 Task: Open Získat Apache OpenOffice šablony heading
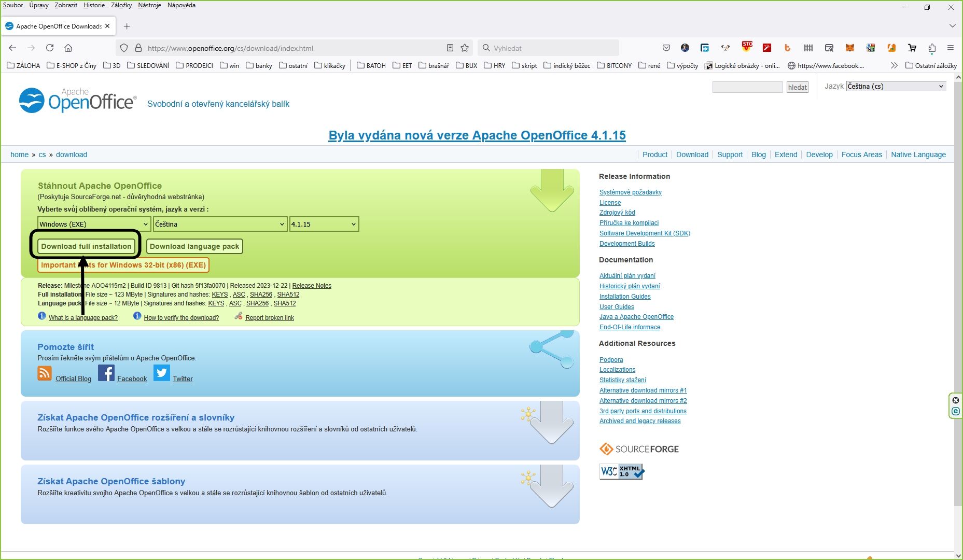(111, 481)
